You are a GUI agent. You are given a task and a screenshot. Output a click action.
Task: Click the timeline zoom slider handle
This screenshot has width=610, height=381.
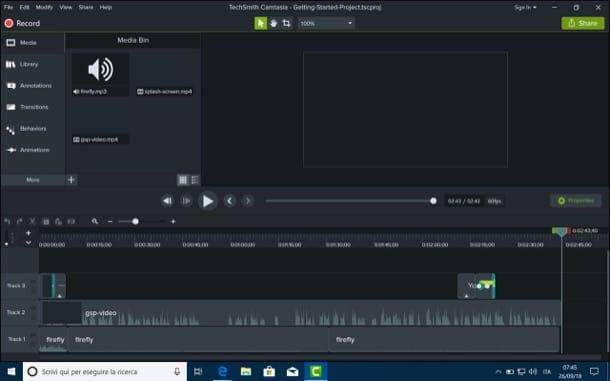click(x=135, y=221)
